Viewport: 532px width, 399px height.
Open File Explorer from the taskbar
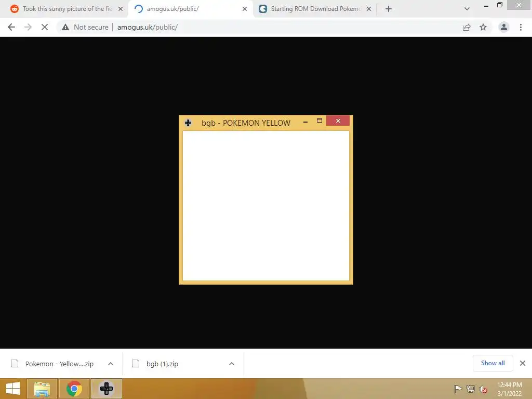(42, 389)
